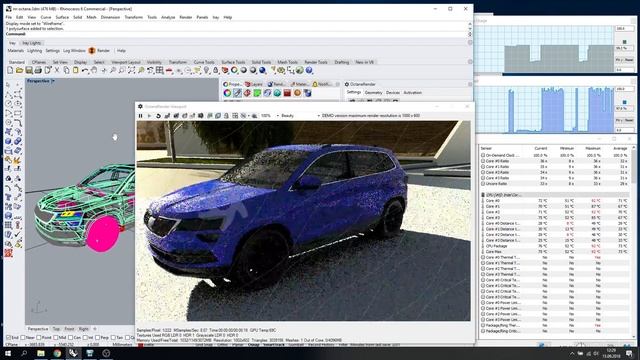
Task: Pause rendering in the OctaneRender viewport
Action: tap(140, 116)
